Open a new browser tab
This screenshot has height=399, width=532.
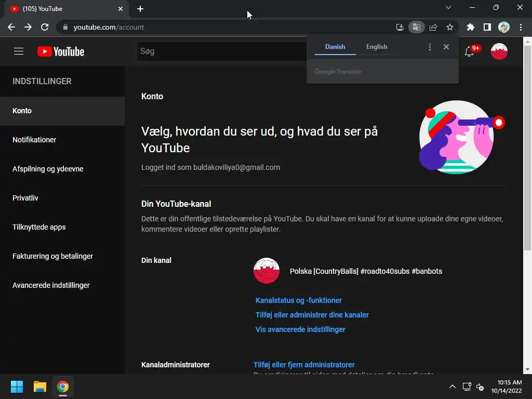coord(140,9)
